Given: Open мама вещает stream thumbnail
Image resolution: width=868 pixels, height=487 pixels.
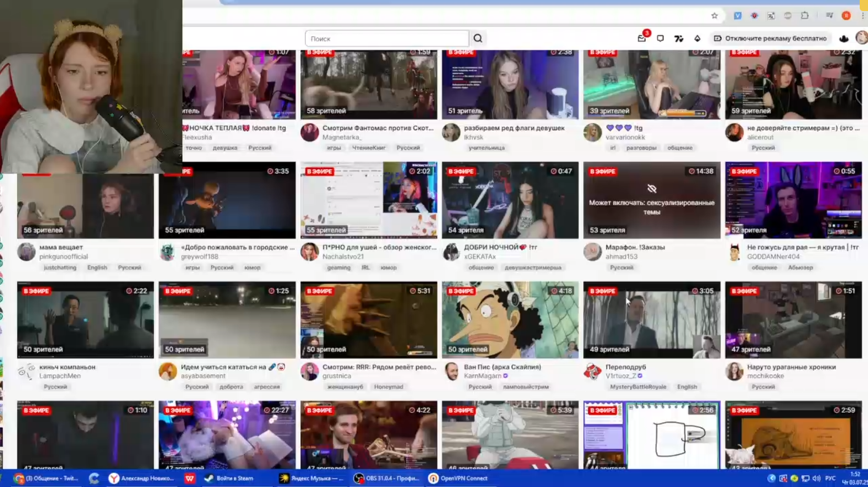Looking at the screenshot, I should click(85, 206).
